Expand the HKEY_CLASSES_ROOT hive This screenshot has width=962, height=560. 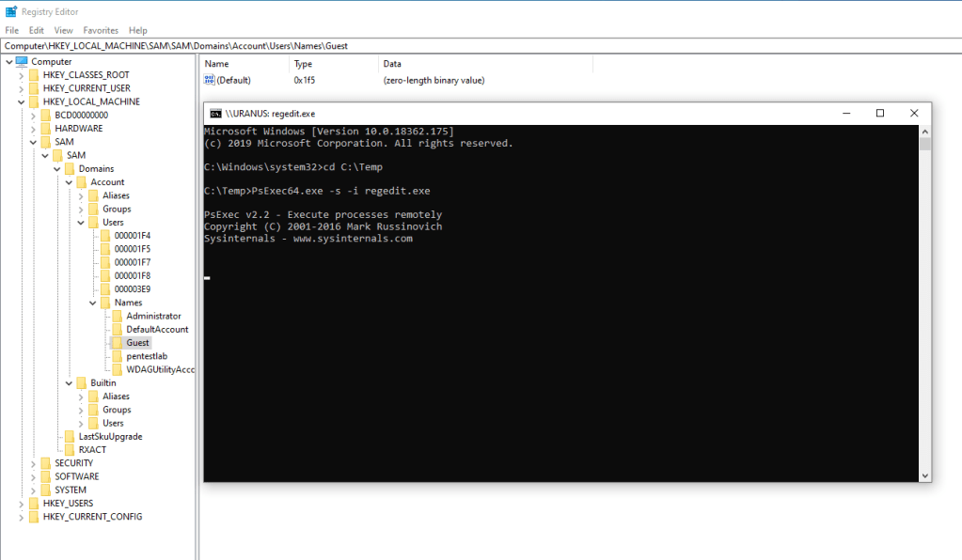(22, 75)
